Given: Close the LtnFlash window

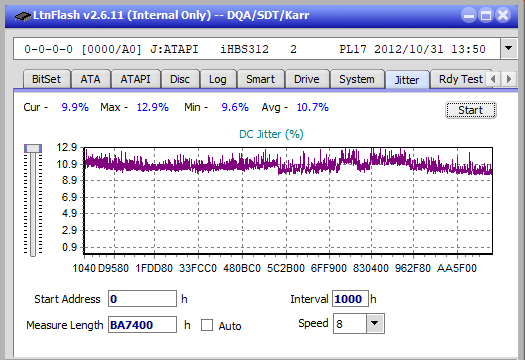Looking at the screenshot, I should [503, 15].
